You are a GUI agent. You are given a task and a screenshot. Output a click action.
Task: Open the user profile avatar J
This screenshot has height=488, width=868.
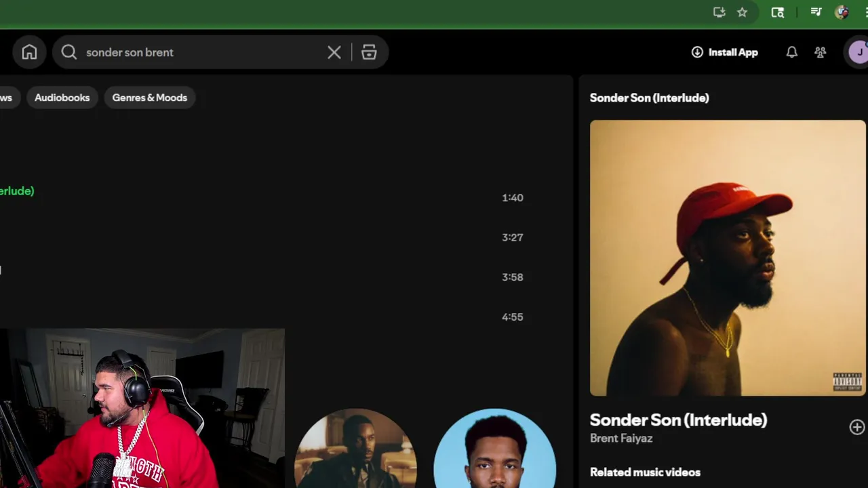pyautogui.click(x=859, y=52)
